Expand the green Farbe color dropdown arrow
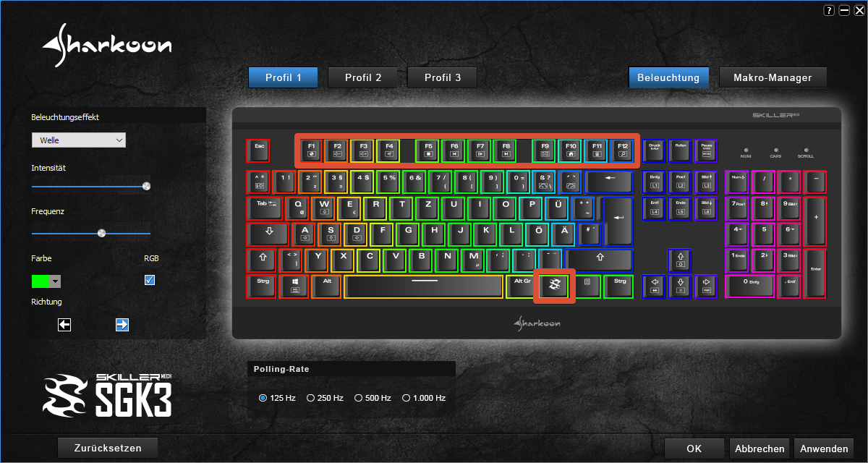This screenshot has width=868, height=463. 55,281
